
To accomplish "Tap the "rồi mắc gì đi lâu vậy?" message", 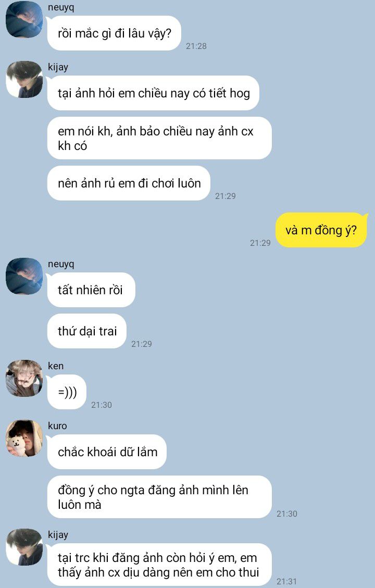I will tap(114, 33).
